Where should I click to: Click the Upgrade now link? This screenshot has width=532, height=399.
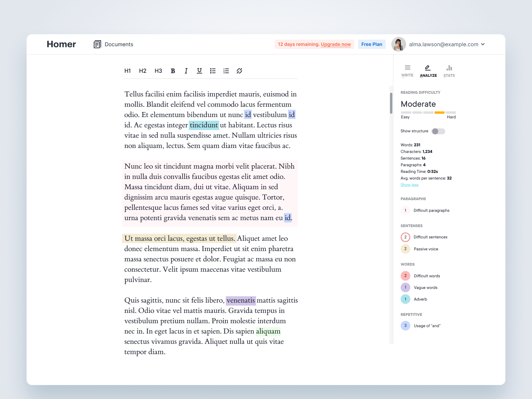336,44
